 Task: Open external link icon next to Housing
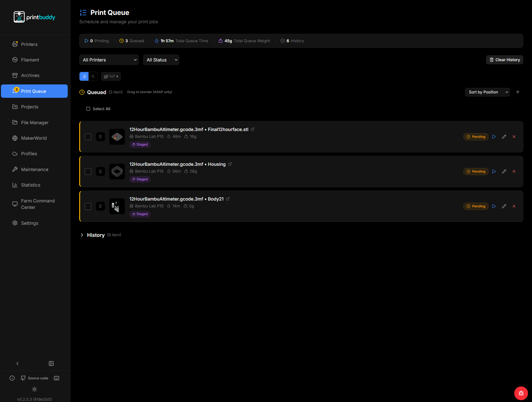tap(230, 164)
